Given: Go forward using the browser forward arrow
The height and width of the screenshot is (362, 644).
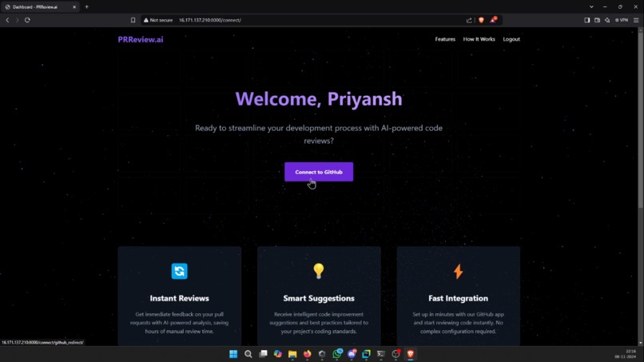Looking at the screenshot, I should [18, 20].
